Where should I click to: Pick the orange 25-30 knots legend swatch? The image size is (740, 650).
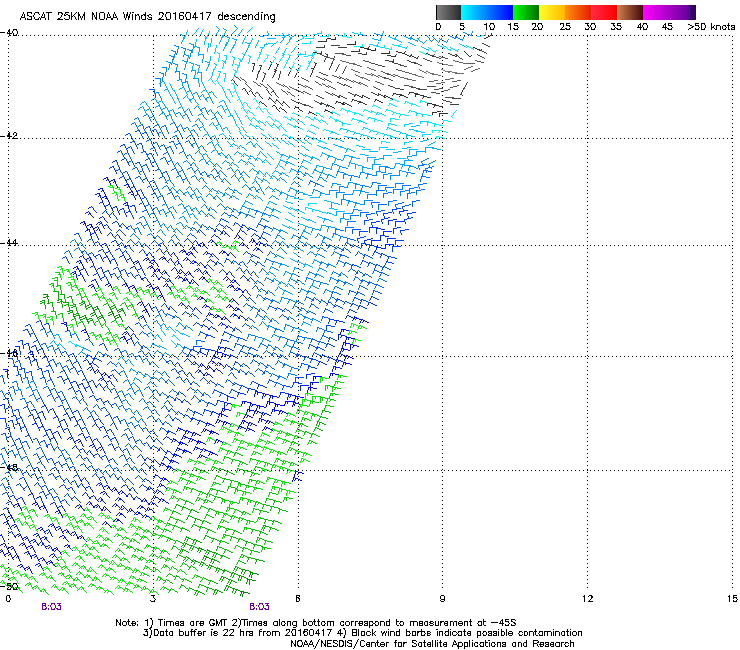[x=578, y=12]
